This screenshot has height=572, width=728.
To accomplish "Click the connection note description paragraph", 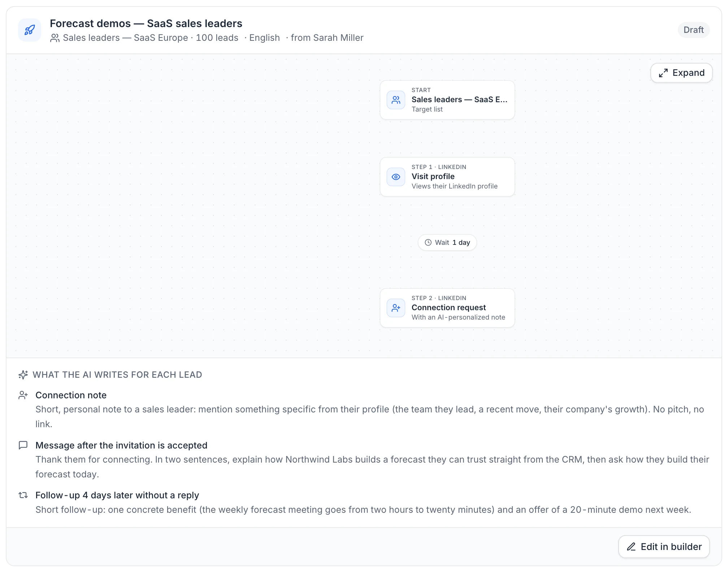I will click(370, 417).
